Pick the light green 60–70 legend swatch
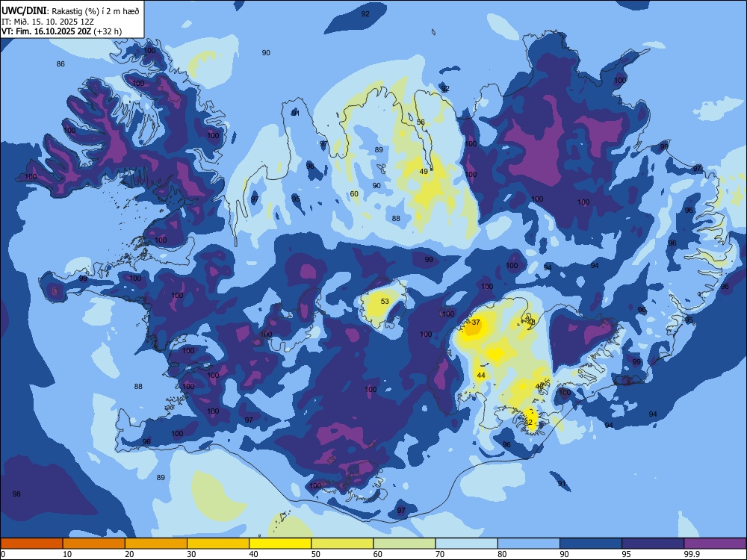 click(x=404, y=544)
